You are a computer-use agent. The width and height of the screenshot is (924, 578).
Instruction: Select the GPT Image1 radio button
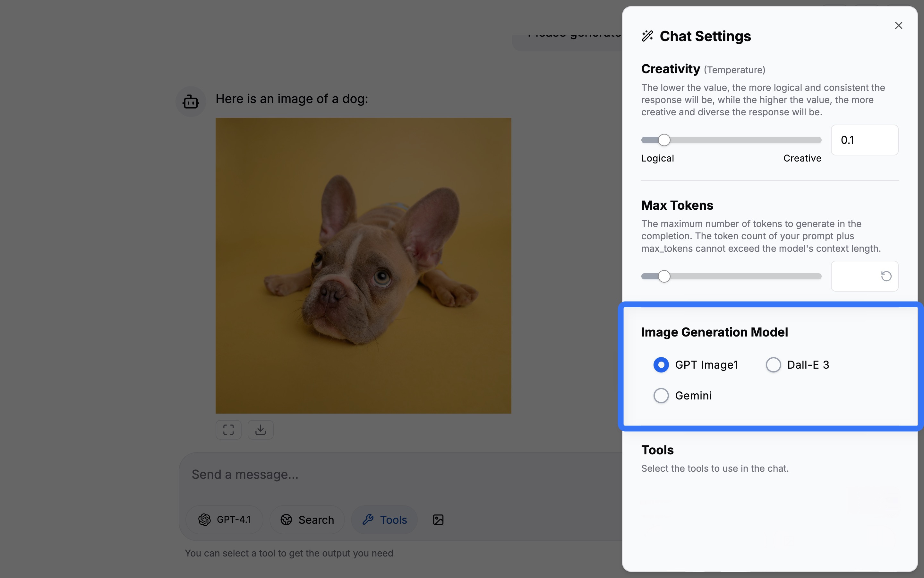pyautogui.click(x=661, y=365)
